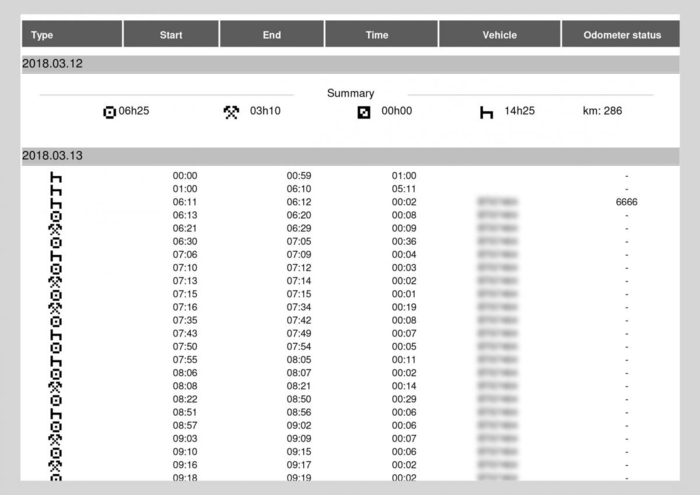Sort by the Start column header

[171, 35]
